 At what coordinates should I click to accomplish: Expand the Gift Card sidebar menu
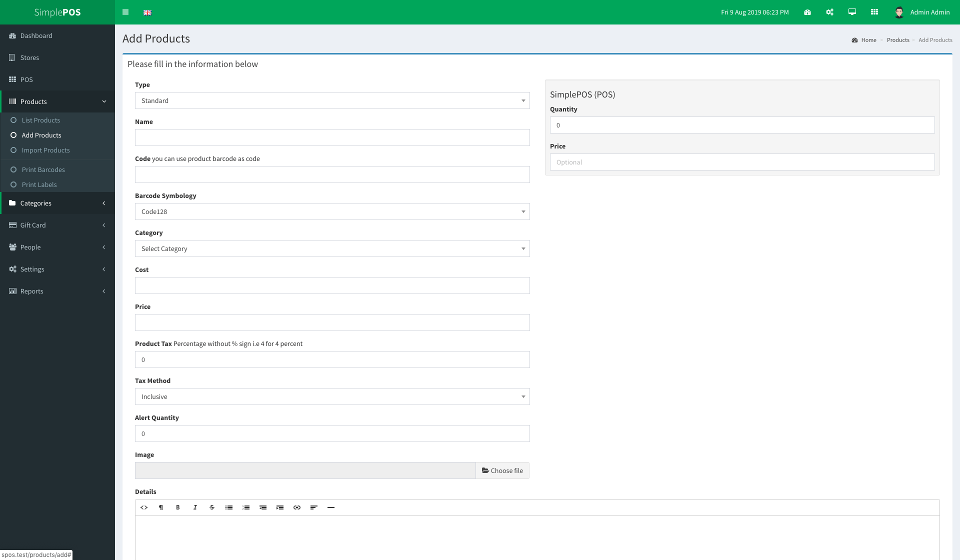tap(57, 225)
